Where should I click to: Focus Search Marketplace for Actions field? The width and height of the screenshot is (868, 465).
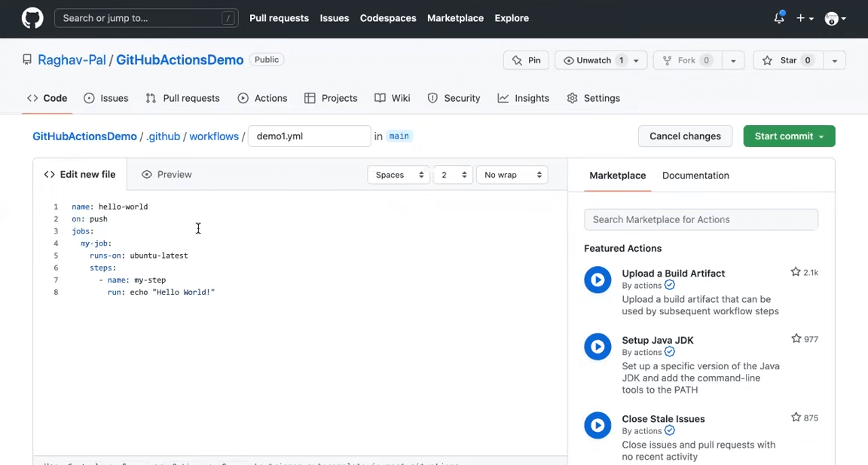(701, 220)
